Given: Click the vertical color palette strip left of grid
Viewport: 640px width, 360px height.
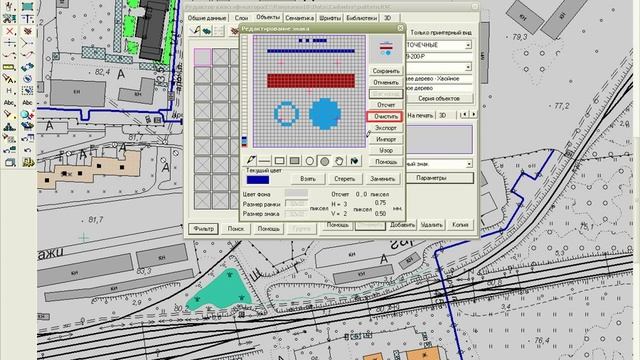Looking at the screenshot, I should (x=244, y=91).
